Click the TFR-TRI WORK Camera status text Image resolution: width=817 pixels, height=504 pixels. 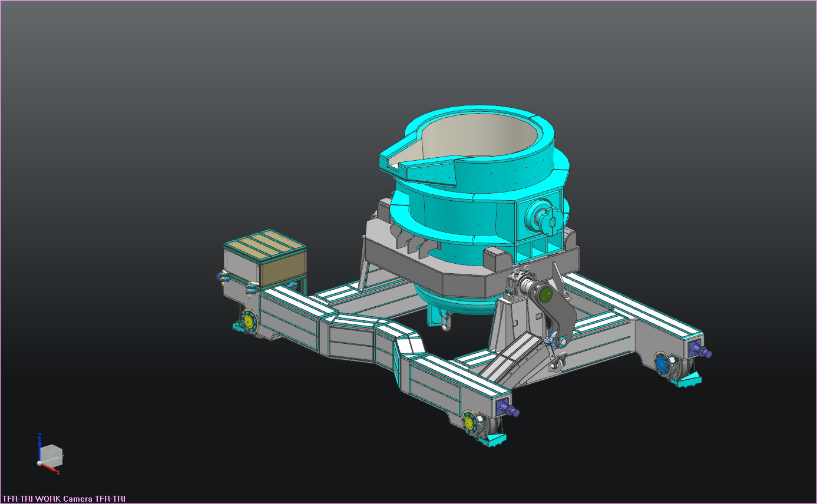pos(64,499)
